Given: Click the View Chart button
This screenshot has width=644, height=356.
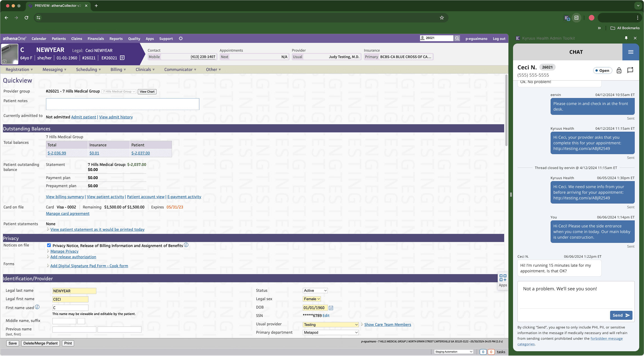Looking at the screenshot, I should [147, 92].
